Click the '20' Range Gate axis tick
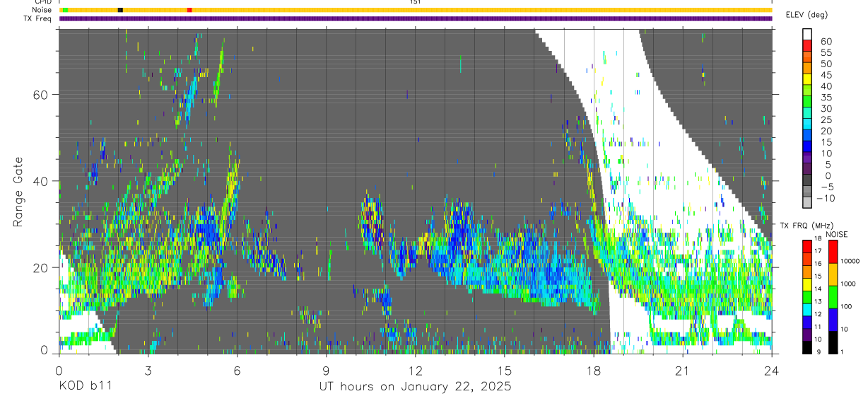Viewport: 868px width, 401px height. (x=40, y=267)
